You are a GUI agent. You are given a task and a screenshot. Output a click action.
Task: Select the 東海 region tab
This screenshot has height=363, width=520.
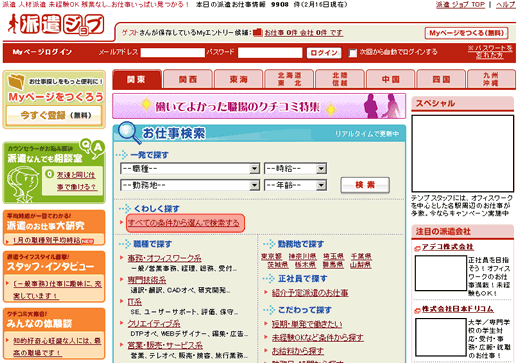(239, 79)
